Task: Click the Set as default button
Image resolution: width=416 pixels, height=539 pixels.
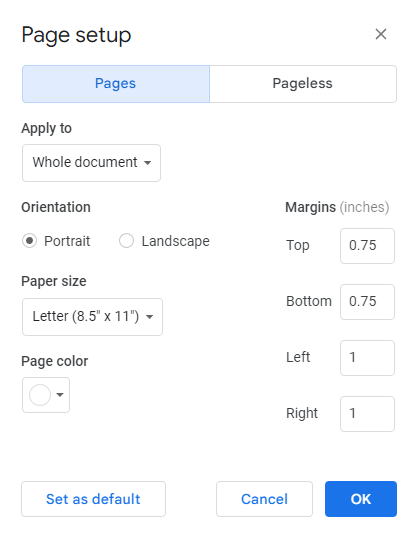Action: [94, 499]
